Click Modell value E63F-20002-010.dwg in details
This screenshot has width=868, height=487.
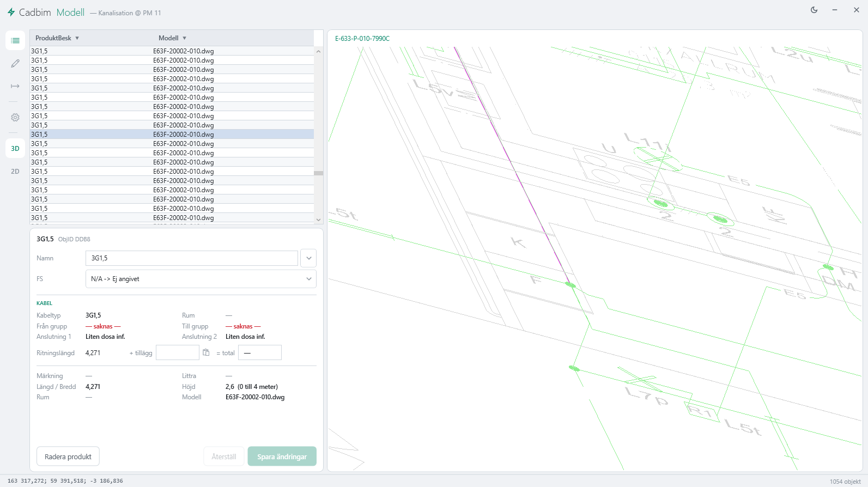[255, 397]
